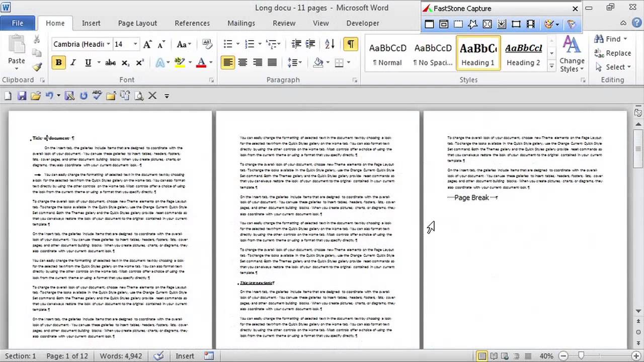Click the Insert mode status bar button
The width and height of the screenshot is (644, 362).
[x=185, y=356]
